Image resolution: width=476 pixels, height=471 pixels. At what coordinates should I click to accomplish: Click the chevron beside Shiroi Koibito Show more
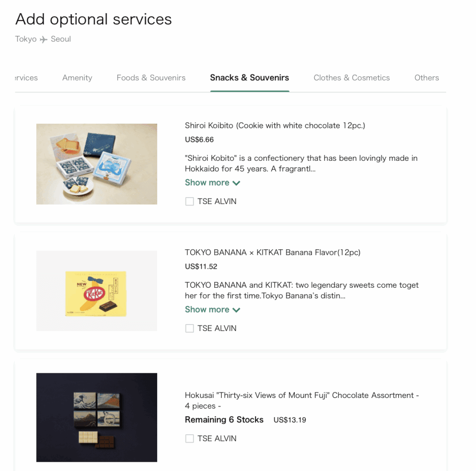coord(236,183)
